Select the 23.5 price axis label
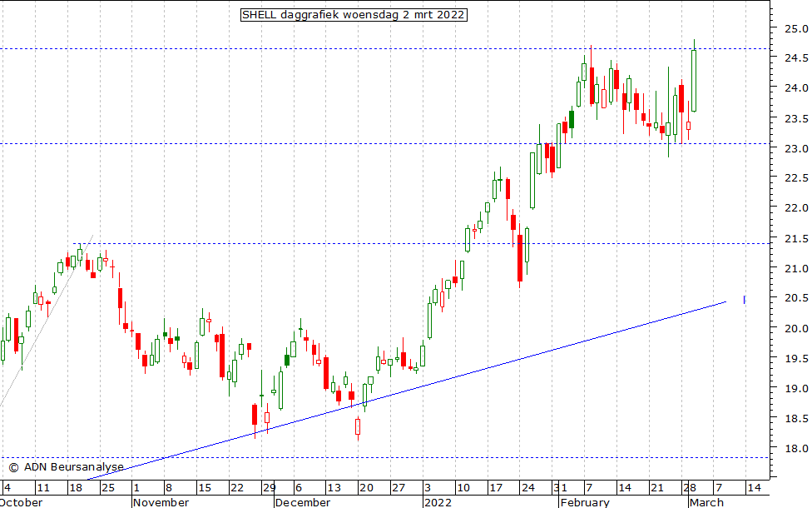 point(796,119)
